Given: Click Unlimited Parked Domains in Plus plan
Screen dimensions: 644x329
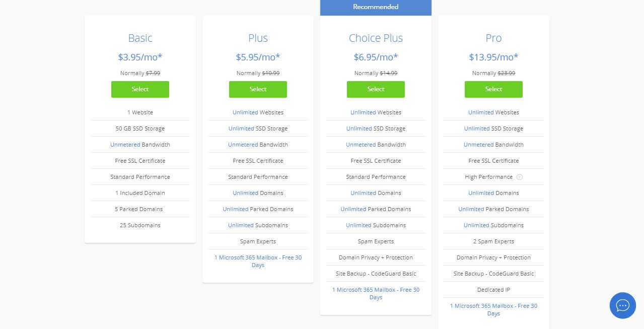Looking at the screenshot, I should tap(258, 209).
